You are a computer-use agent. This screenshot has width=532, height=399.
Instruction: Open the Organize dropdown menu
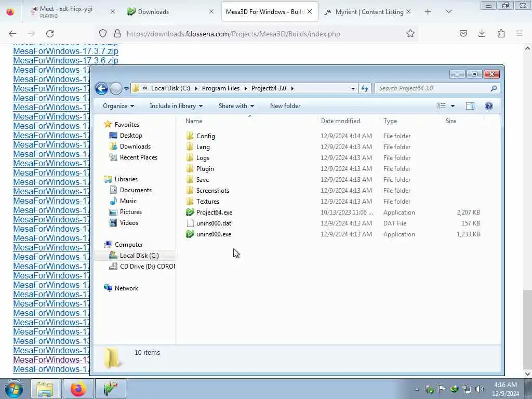118,106
